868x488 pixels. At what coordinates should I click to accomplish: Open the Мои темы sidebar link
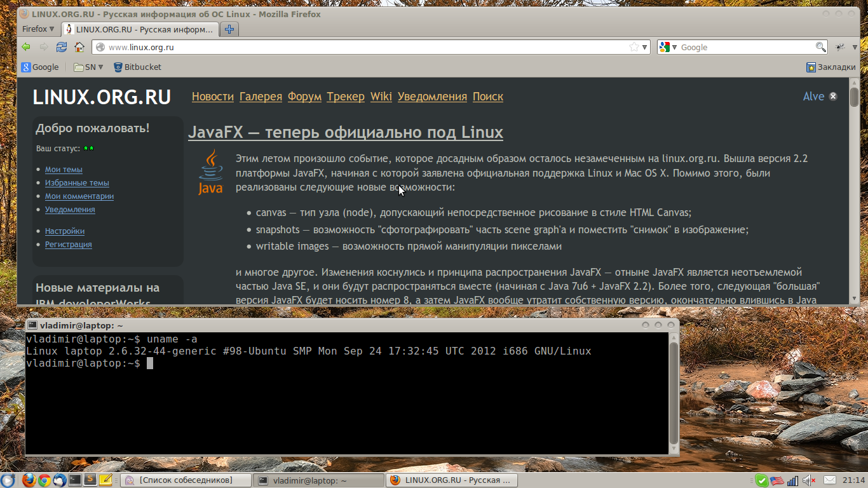64,169
